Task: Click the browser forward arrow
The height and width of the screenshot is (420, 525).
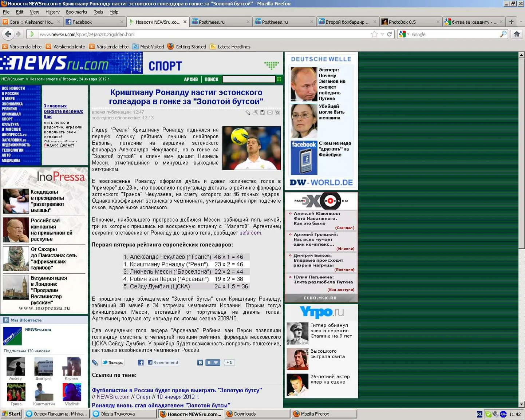Action: tap(18, 34)
